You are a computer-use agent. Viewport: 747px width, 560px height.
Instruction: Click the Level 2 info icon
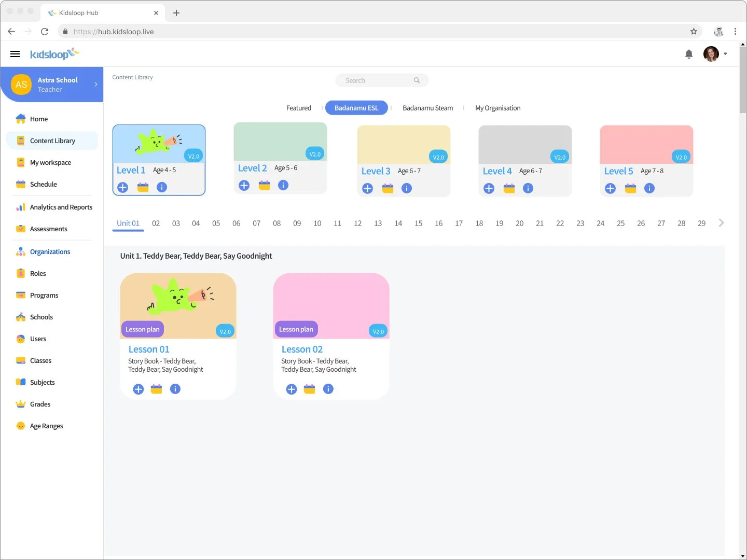click(283, 185)
